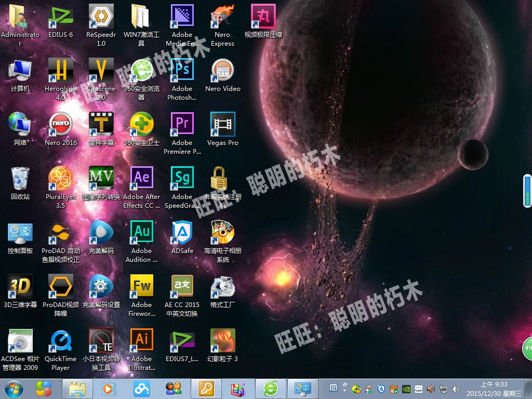The height and width of the screenshot is (399, 532).
Task: Open PluralEyes 3.5
Action: click(x=60, y=178)
